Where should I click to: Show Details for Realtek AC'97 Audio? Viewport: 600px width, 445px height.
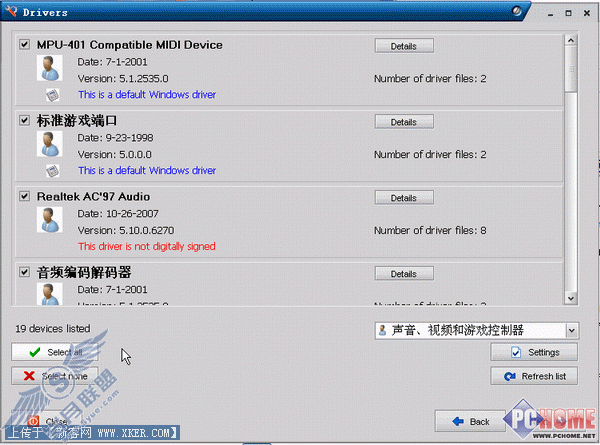(x=404, y=198)
